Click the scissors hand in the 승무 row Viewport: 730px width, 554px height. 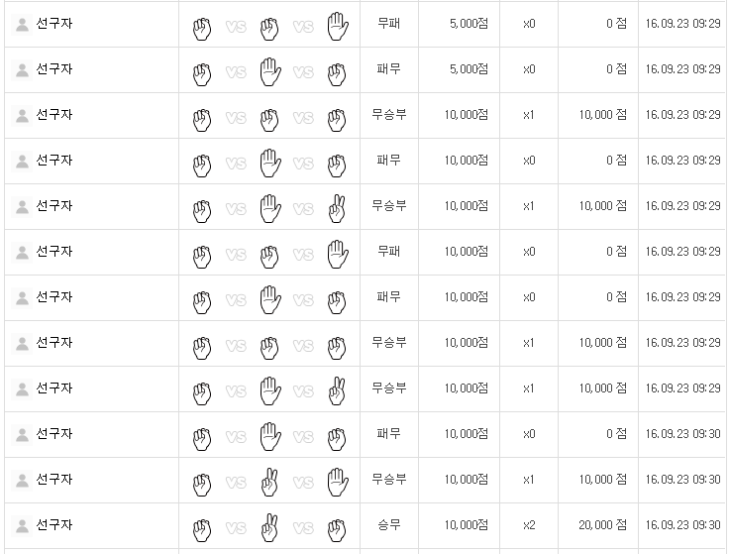tap(267, 525)
